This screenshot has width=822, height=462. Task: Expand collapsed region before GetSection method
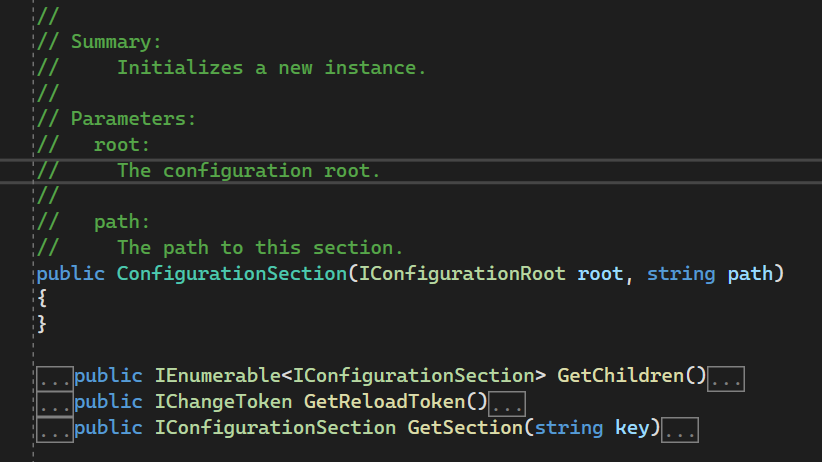click(x=54, y=429)
